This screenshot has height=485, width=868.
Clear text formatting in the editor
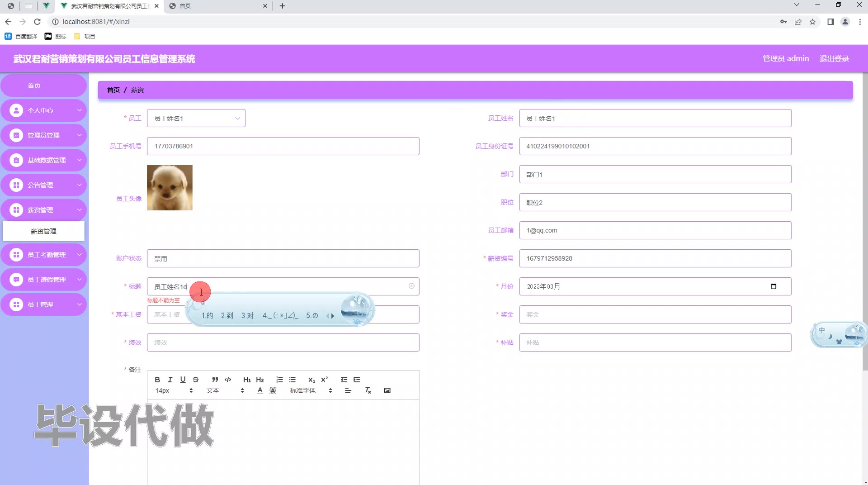pyautogui.click(x=368, y=390)
